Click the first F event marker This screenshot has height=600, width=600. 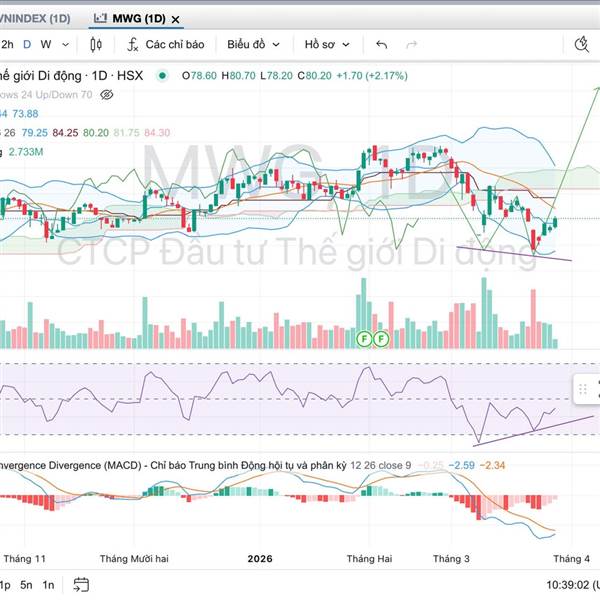click(x=364, y=339)
